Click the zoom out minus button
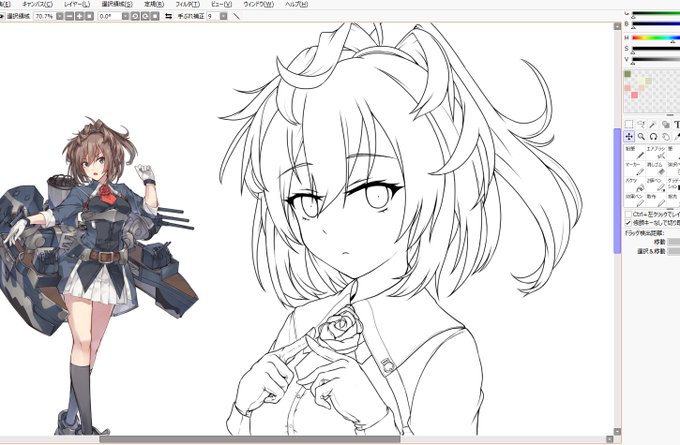The image size is (680, 445). coord(69,16)
